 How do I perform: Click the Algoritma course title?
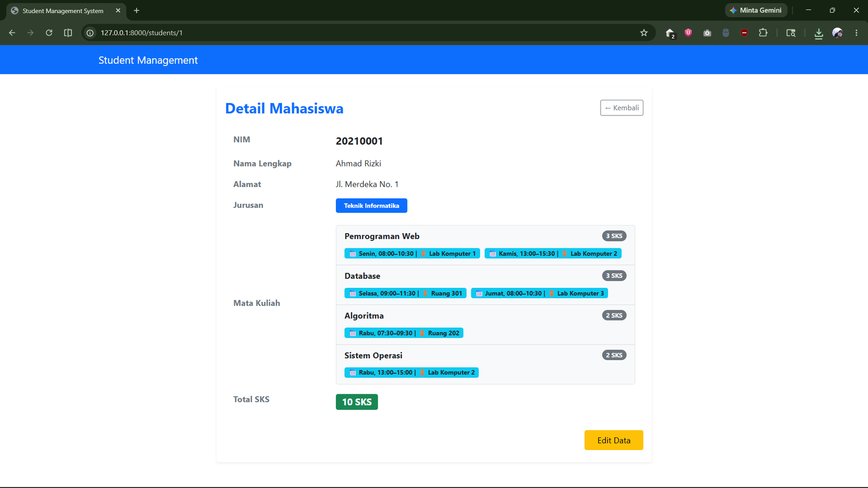coord(364,316)
